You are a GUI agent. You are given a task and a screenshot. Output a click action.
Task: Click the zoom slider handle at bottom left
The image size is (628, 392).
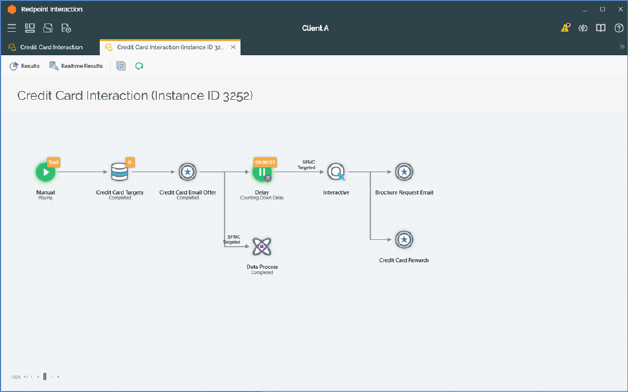(45, 376)
